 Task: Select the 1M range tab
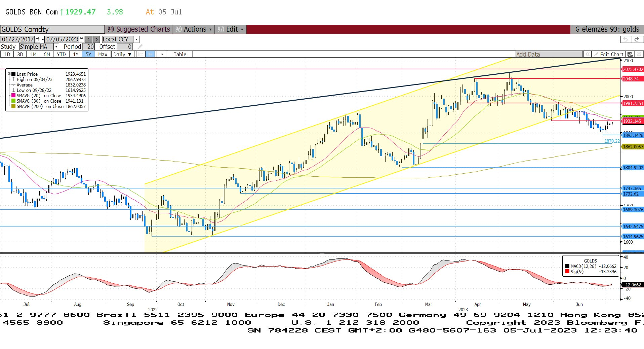(x=33, y=54)
